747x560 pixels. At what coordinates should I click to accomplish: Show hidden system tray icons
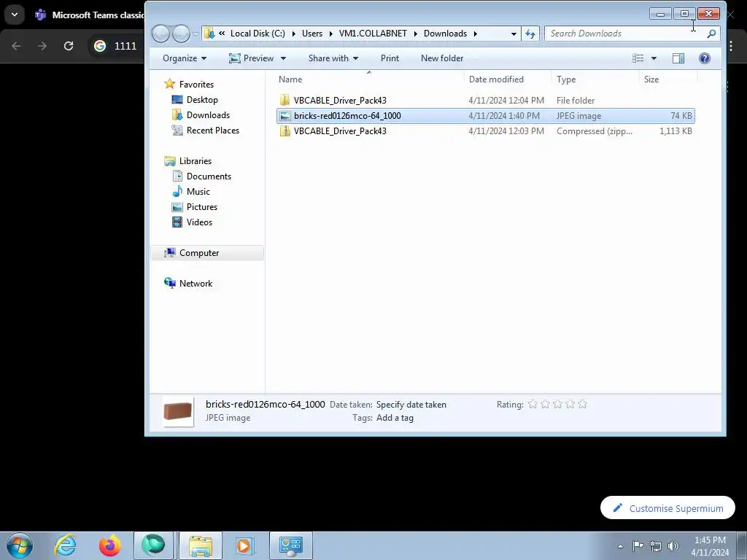tap(620, 546)
